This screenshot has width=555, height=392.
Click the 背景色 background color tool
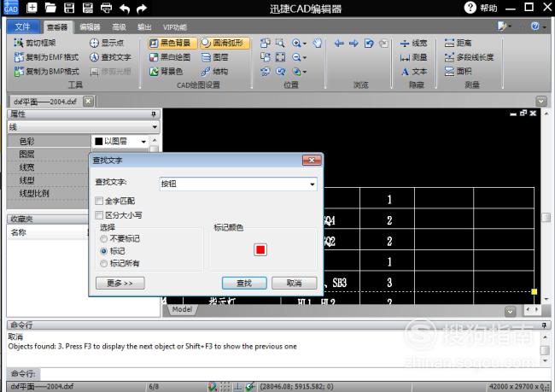point(166,71)
